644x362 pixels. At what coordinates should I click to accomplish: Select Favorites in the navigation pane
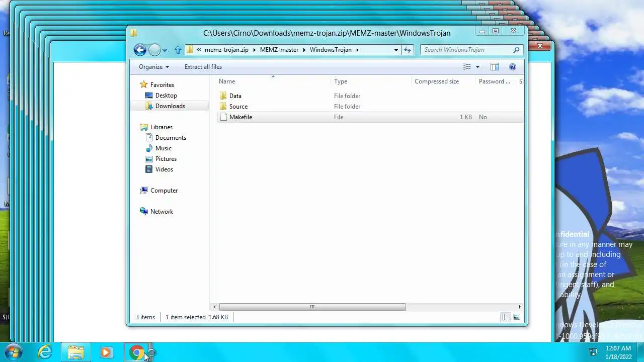click(162, 85)
